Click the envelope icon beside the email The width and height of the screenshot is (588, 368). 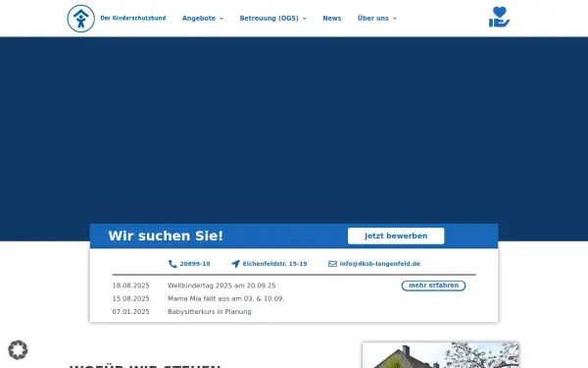coord(332,264)
